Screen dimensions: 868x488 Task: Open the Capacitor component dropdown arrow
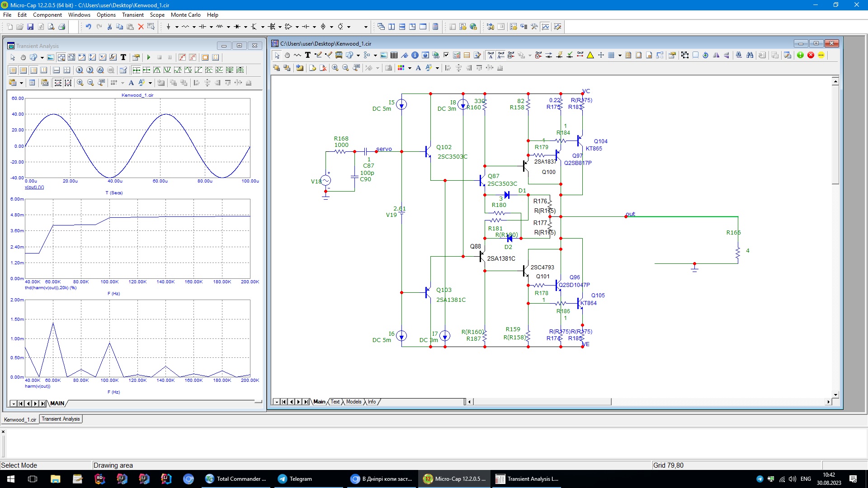(x=211, y=27)
